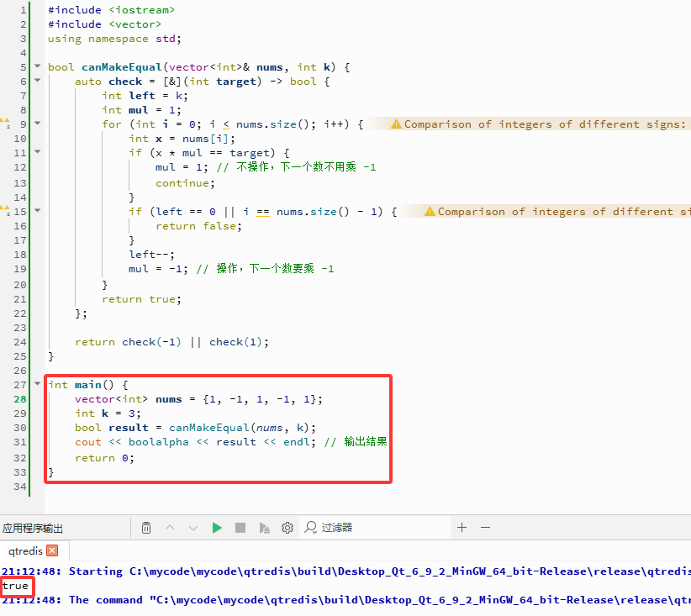This screenshot has width=691, height=616.
Task: Click "int x = nums[i];" on line 10
Action: [x=182, y=139]
